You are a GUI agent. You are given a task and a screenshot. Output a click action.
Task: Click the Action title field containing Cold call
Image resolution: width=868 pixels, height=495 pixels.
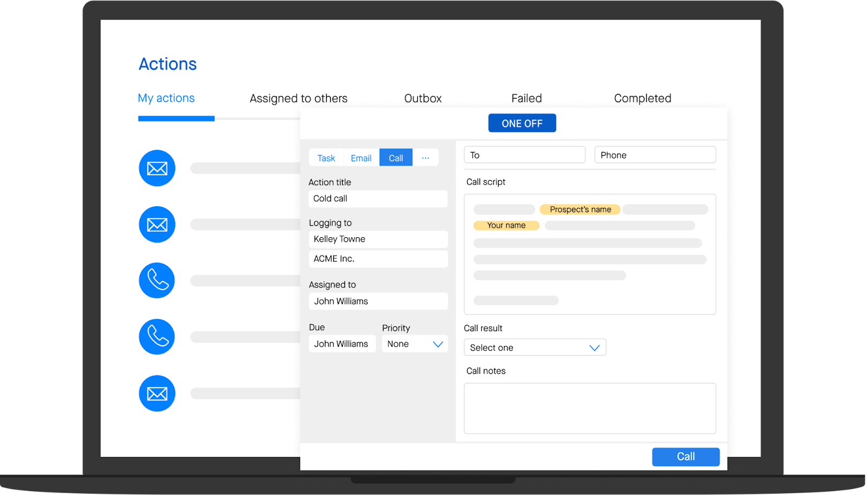378,199
